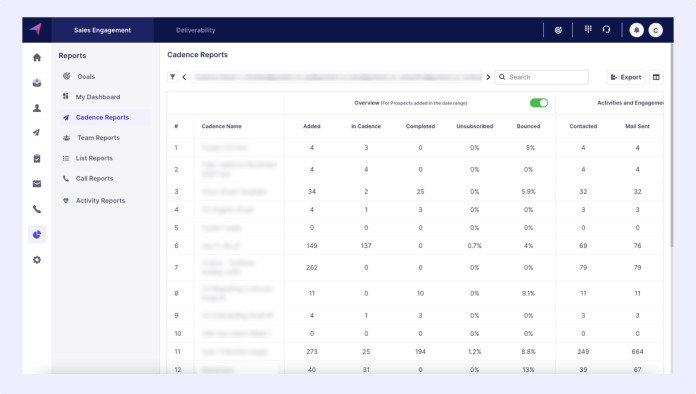696x394 pixels.
Task: Click the paper plane cadences sidebar icon
Action: 37,133
